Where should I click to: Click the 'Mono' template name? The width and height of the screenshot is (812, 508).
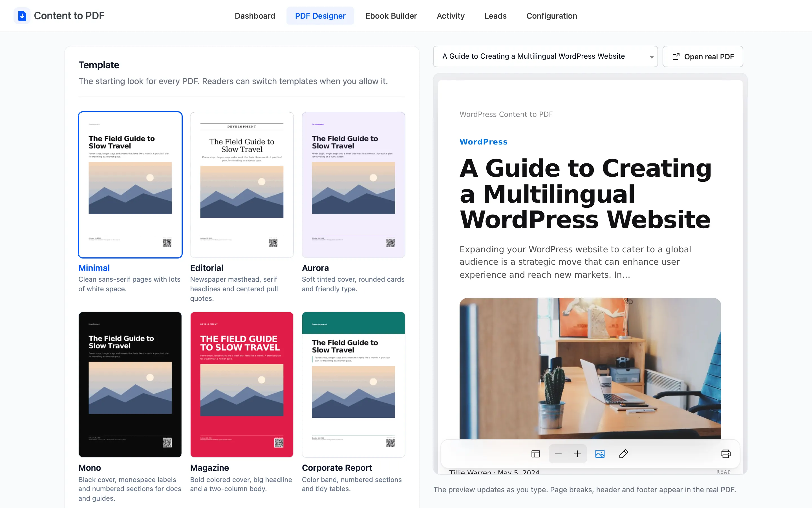click(x=90, y=468)
